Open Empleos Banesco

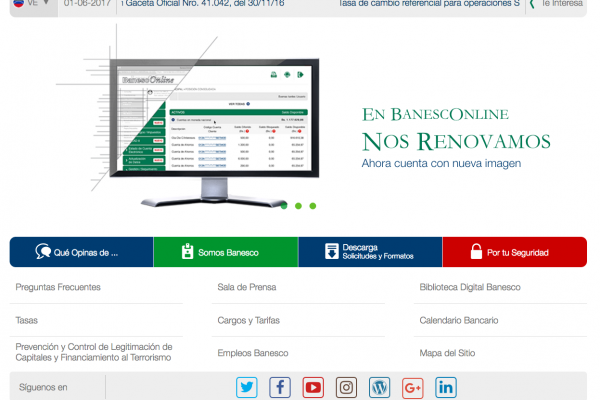tap(253, 353)
